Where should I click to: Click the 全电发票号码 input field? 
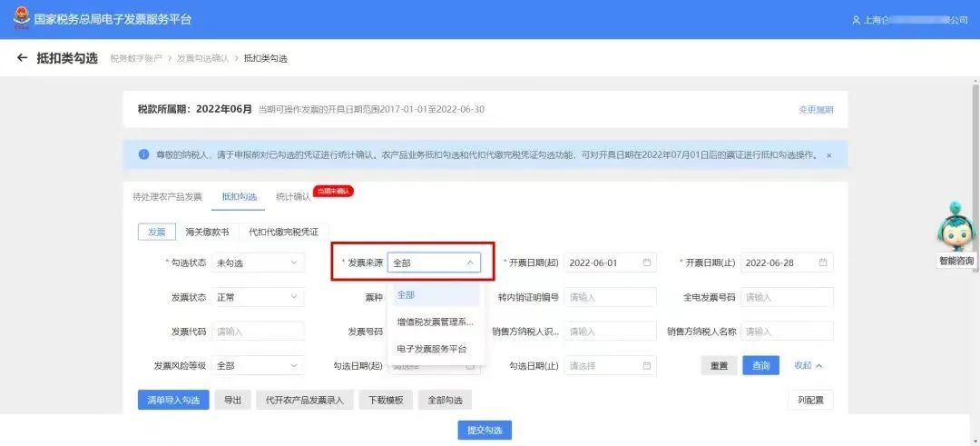787,297
